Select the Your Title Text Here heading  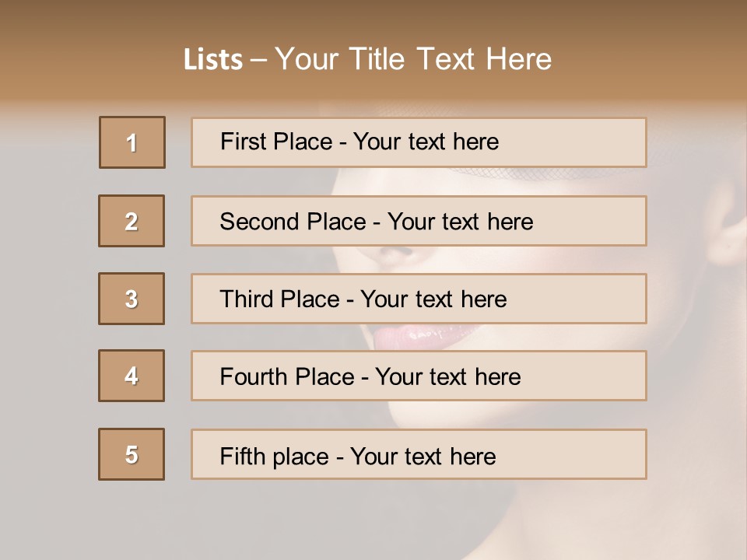coord(413,59)
